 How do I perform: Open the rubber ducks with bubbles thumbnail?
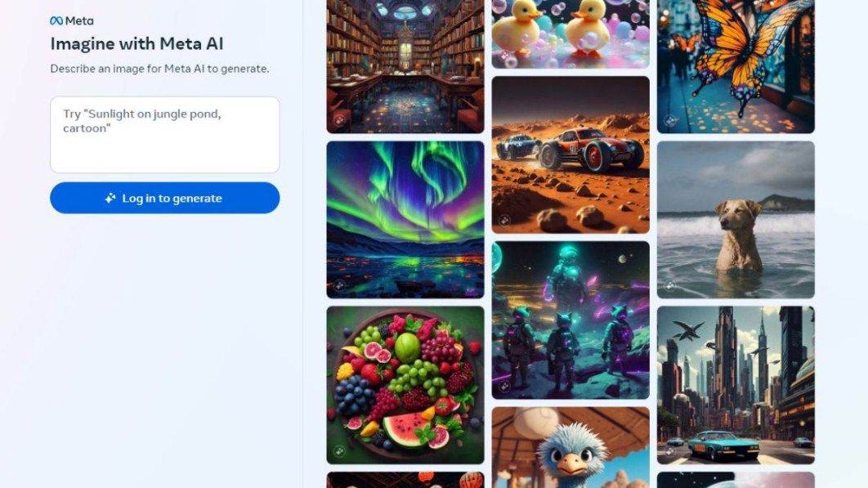click(570, 34)
